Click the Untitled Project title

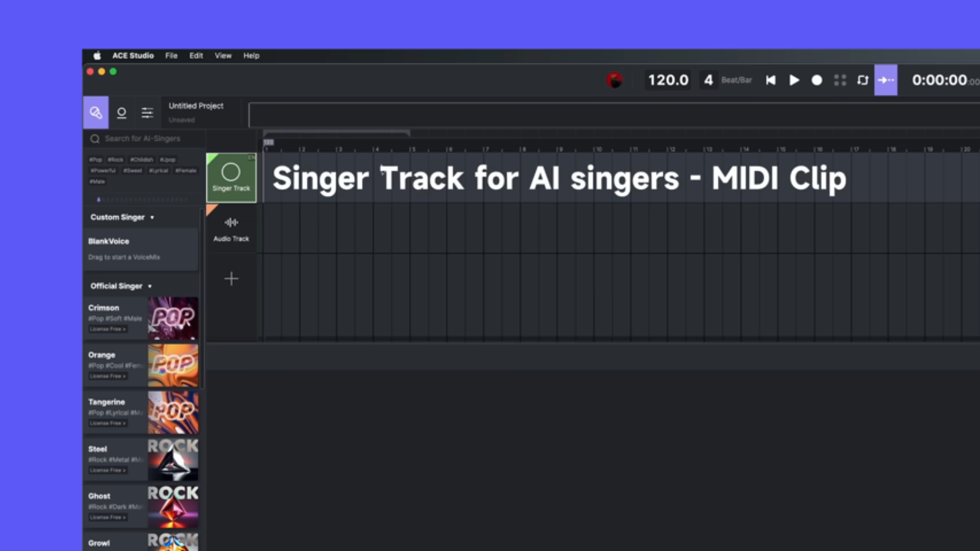pyautogui.click(x=196, y=106)
